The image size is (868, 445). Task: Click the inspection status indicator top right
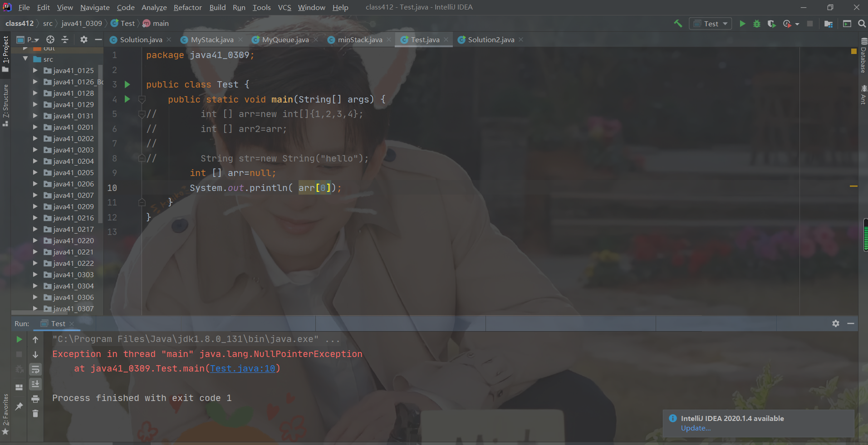click(x=853, y=51)
